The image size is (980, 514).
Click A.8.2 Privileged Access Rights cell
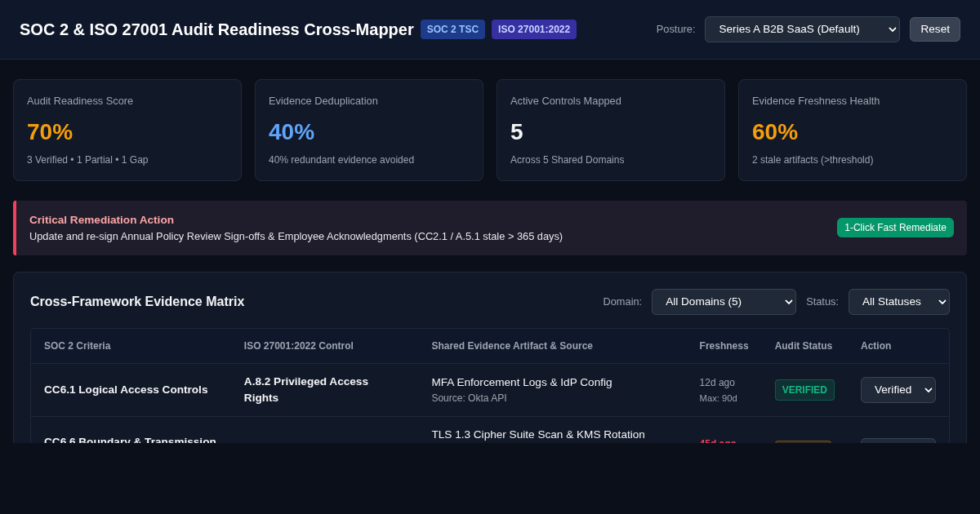306,390
